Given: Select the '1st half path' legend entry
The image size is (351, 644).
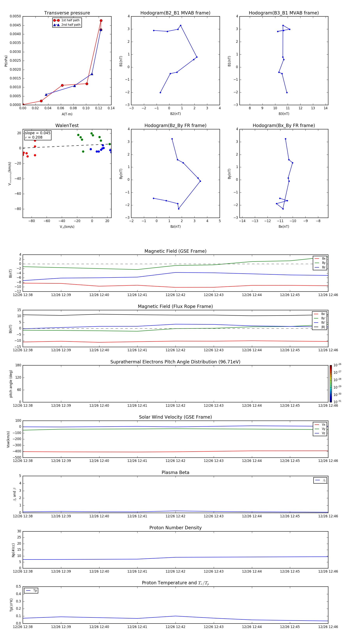Looking at the screenshot, I should [67, 20].
